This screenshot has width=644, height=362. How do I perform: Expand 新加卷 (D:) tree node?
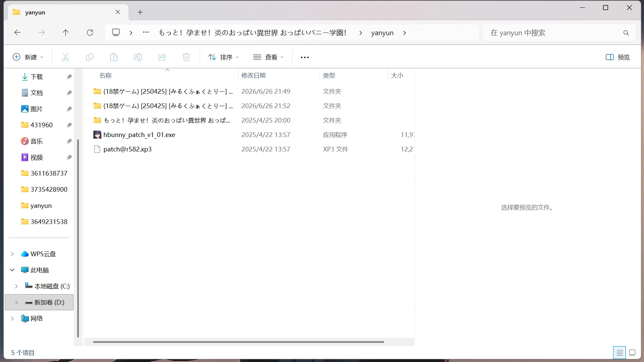(x=16, y=302)
